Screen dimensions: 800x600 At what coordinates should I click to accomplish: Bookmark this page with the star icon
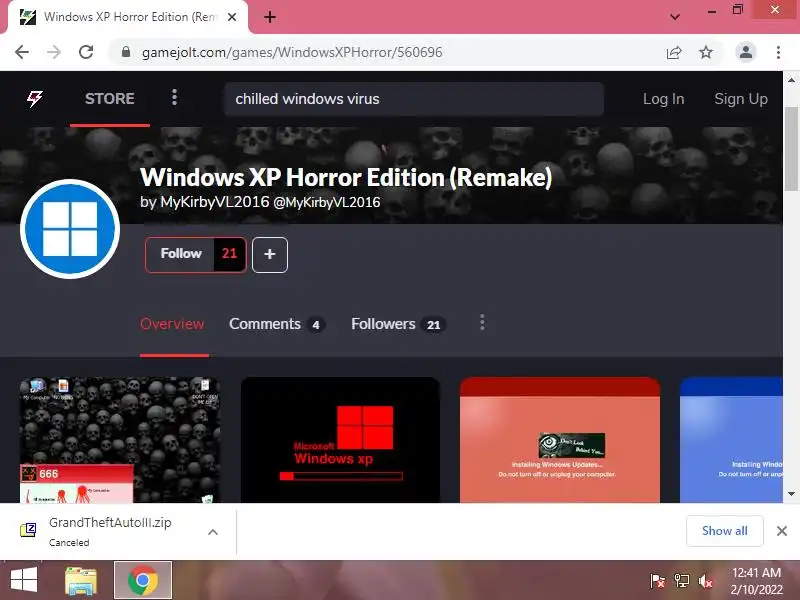coord(706,52)
